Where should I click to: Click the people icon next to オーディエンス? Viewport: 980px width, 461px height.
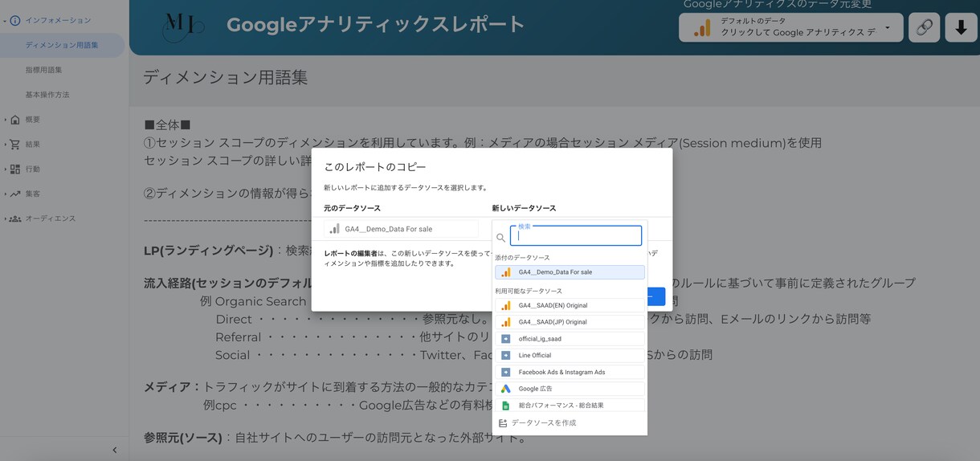click(15, 218)
